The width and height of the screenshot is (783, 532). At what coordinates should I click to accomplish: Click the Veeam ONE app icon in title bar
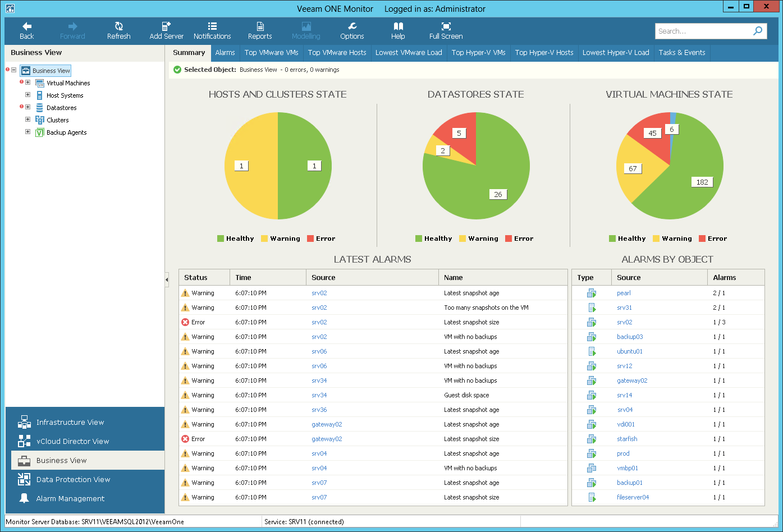click(x=10, y=8)
